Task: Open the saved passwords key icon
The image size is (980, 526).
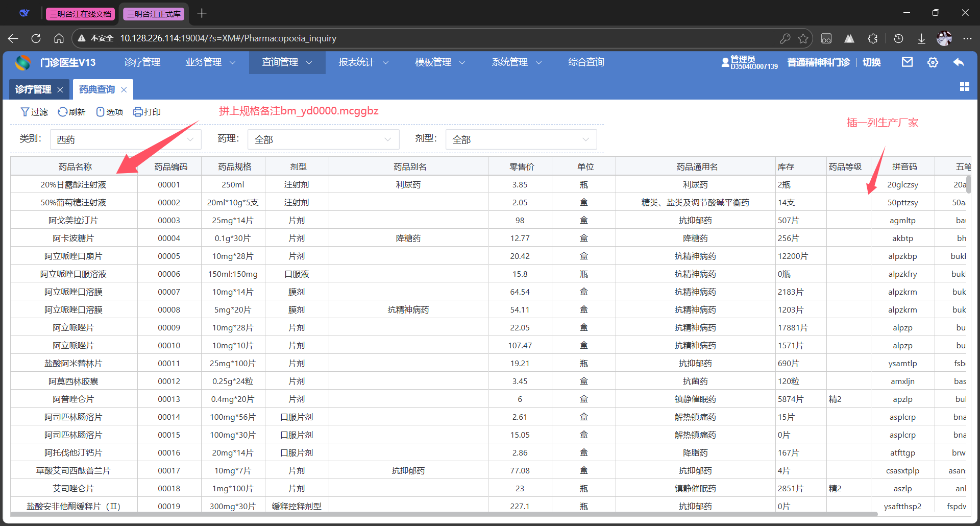Action: tap(785, 38)
